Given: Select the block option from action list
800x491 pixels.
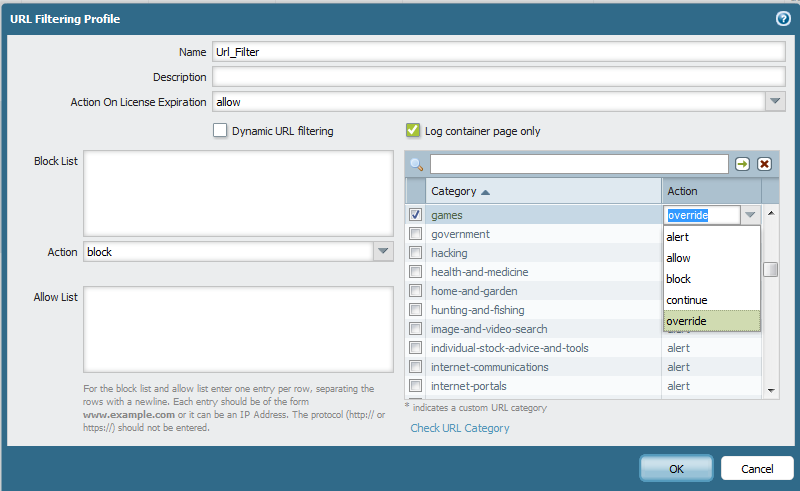Looking at the screenshot, I should 679,279.
